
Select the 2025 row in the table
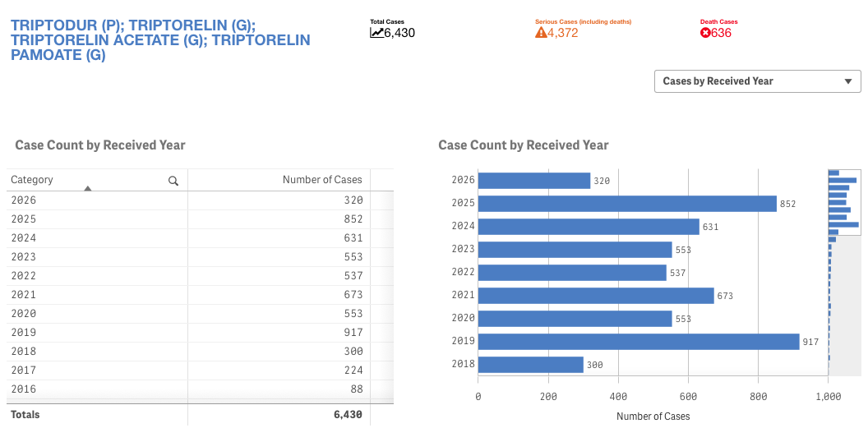point(200,219)
